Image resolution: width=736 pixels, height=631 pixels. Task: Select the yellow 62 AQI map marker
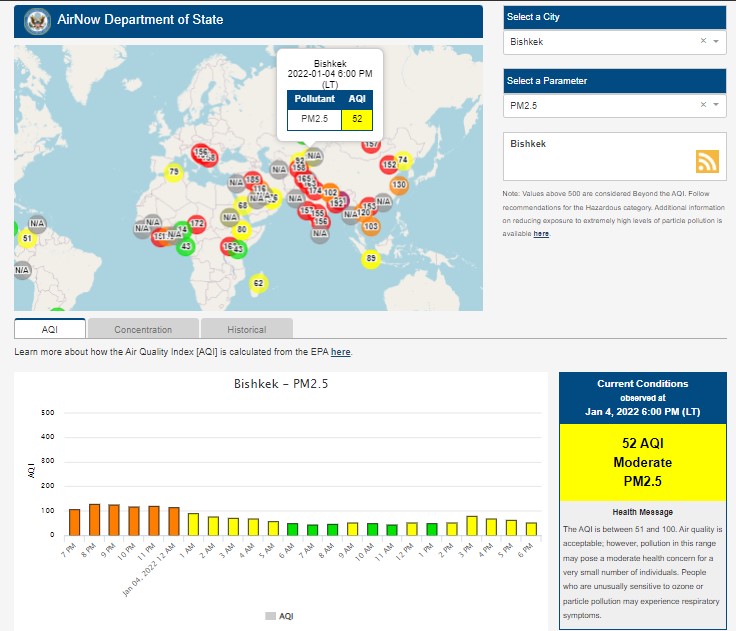[x=258, y=284]
